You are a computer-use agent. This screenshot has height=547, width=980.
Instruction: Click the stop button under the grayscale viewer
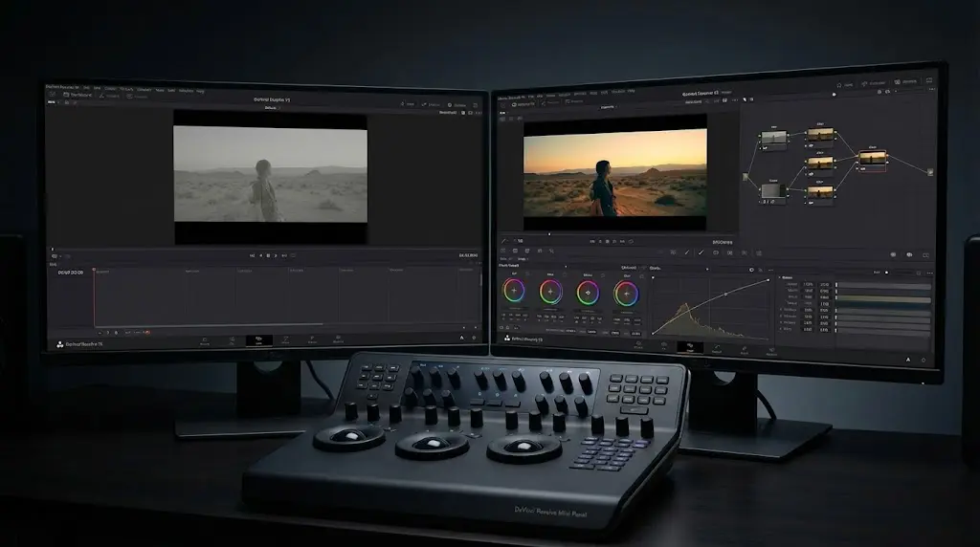pyautogui.click(x=268, y=255)
